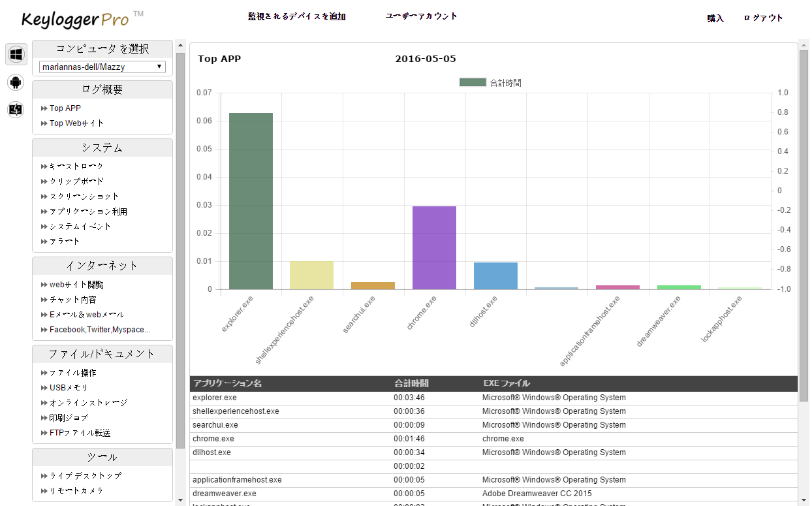Open Facebook,Twitter,Myspace... activity link
Image resolution: width=812 pixels, height=506 pixels.
[99, 330]
